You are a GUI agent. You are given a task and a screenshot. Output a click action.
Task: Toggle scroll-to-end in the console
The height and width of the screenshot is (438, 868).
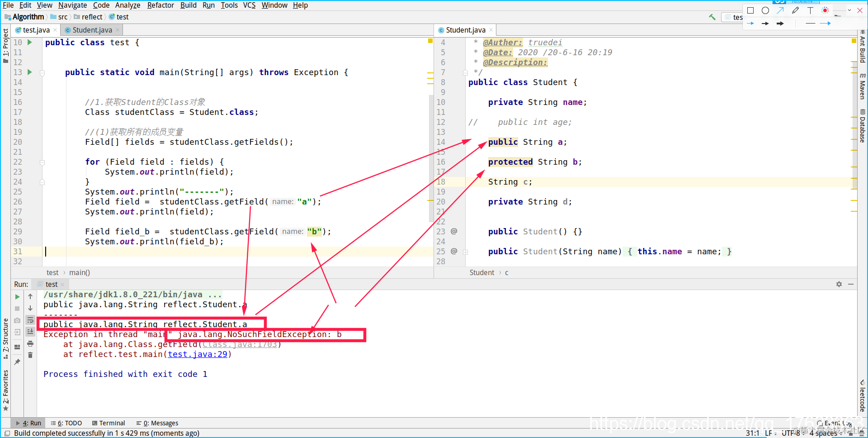[x=30, y=332]
